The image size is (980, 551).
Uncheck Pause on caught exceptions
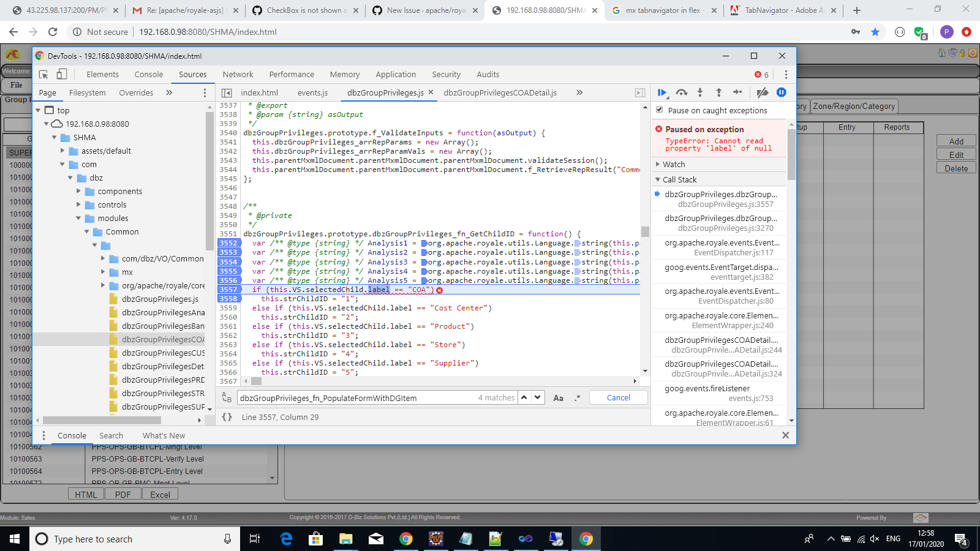point(660,110)
